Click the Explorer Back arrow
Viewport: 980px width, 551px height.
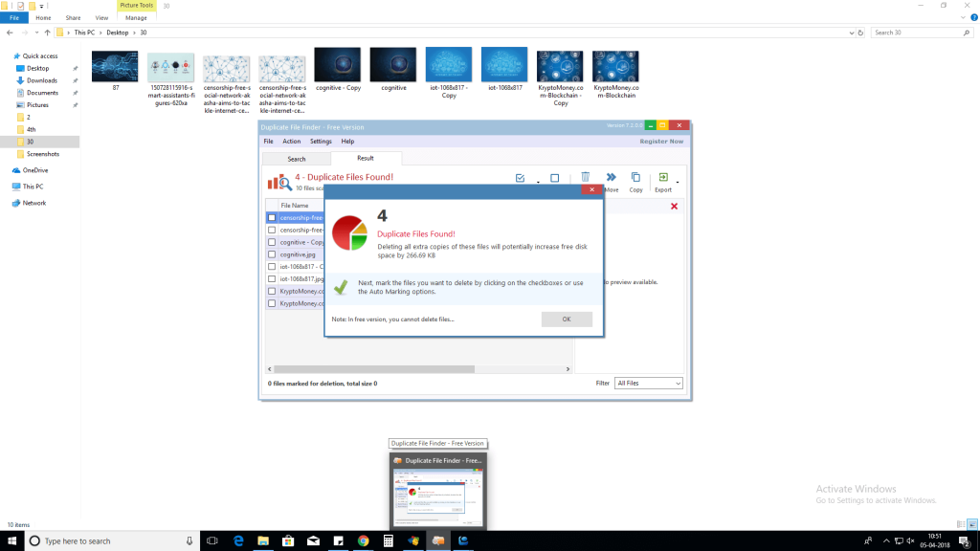click(x=10, y=33)
